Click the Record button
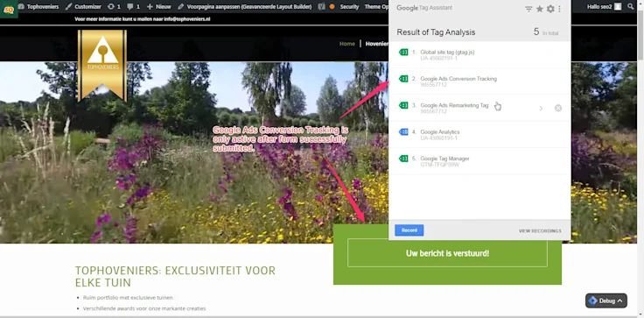644x318 pixels. pyautogui.click(x=409, y=230)
